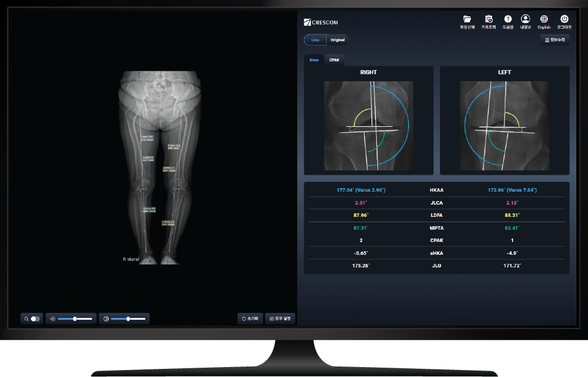Screen dimensions: 588x377
Task: Toggle the magnifier zoom switch
Action: pos(35,319)
